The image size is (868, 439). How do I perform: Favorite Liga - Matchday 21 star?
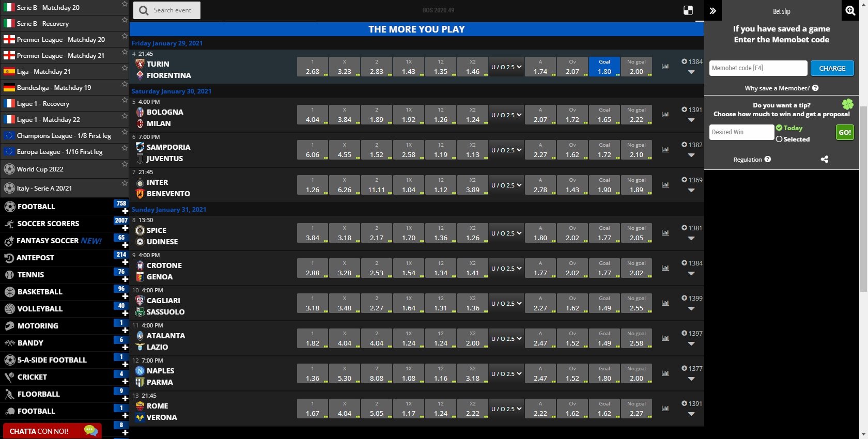(x=125, y=68)
